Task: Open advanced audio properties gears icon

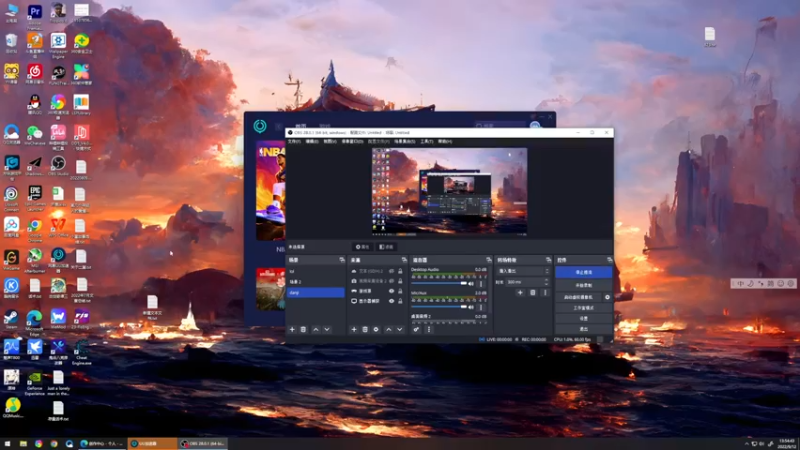Action: (x=416, y=330)
